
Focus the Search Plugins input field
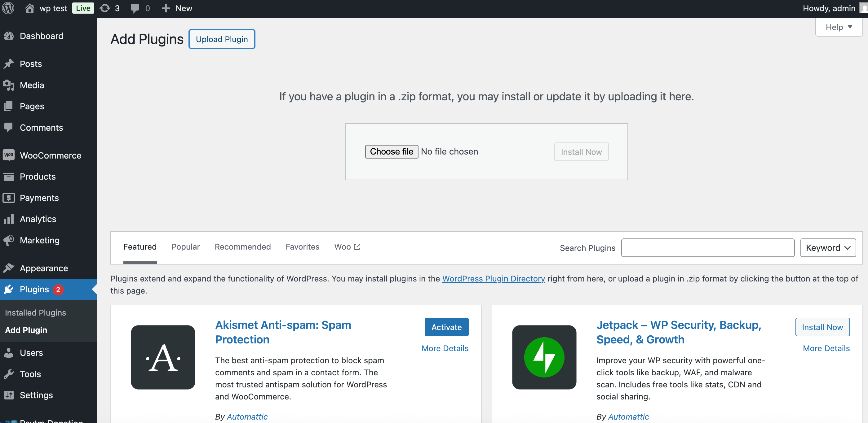pos(708,248)
